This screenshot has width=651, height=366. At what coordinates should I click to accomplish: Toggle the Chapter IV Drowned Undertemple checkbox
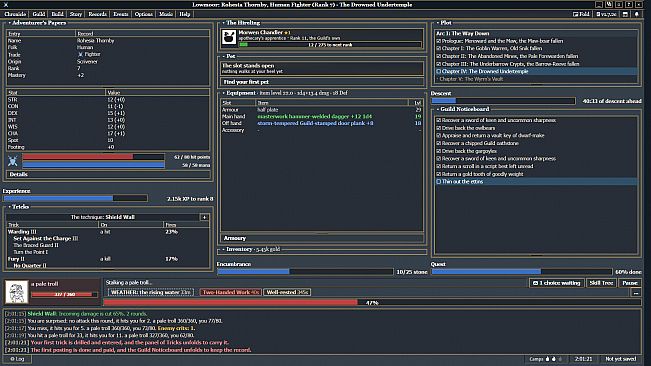coord(438,71)
